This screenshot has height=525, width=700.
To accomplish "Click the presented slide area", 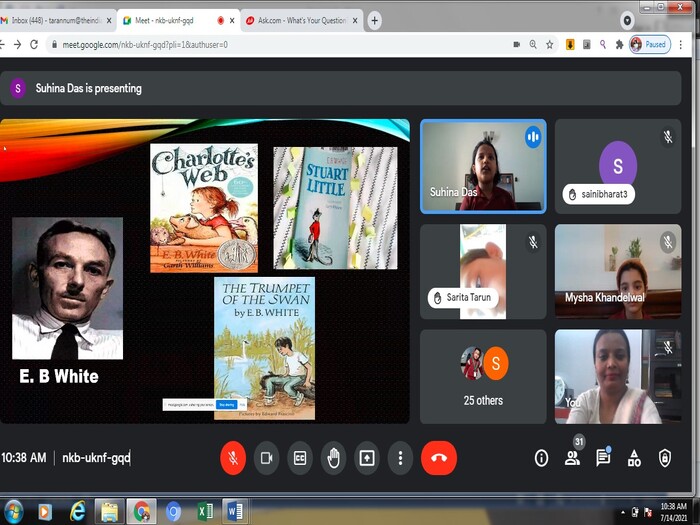I will [204, 271].
